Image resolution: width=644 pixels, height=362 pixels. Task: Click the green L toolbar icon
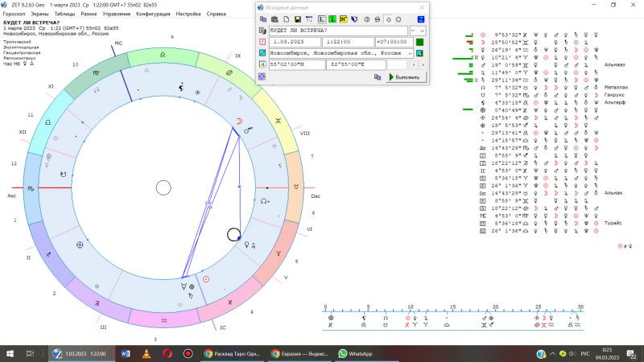click(332, 19)
